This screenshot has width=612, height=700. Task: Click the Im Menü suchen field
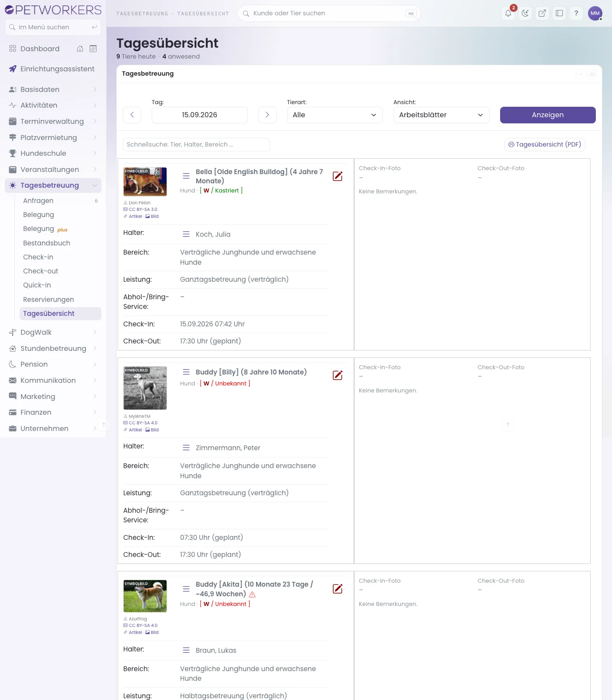(53, 27)
